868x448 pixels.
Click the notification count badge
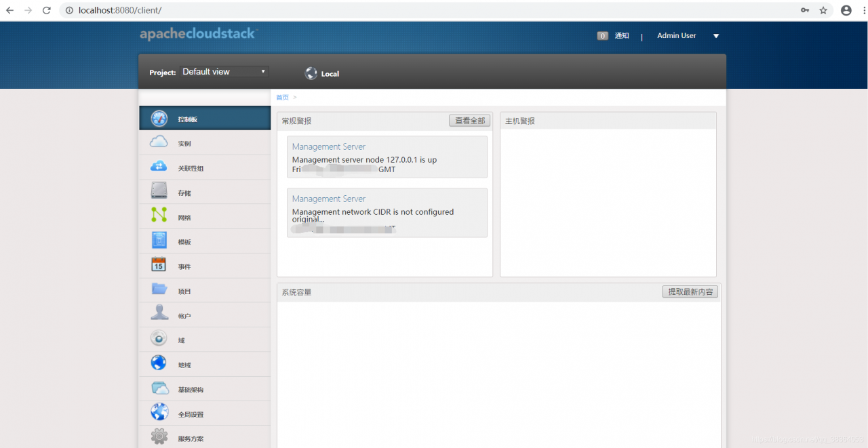point(602,36)
